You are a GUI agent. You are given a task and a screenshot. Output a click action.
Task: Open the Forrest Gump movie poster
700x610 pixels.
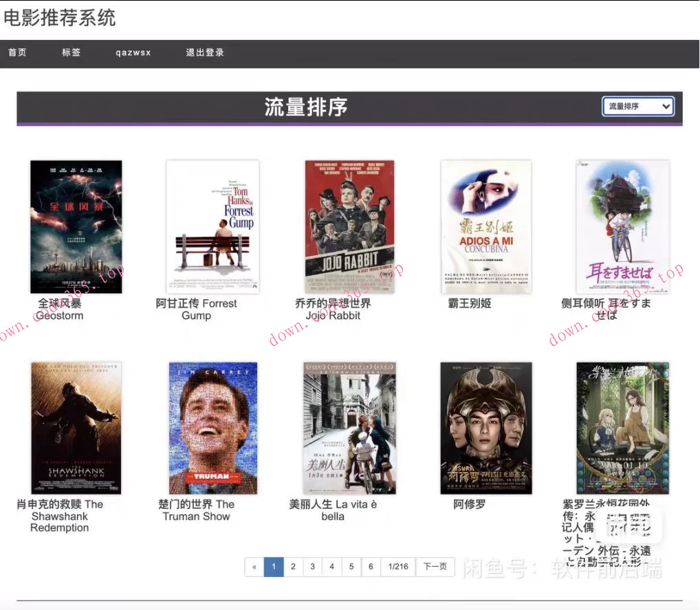pos(212,227)
